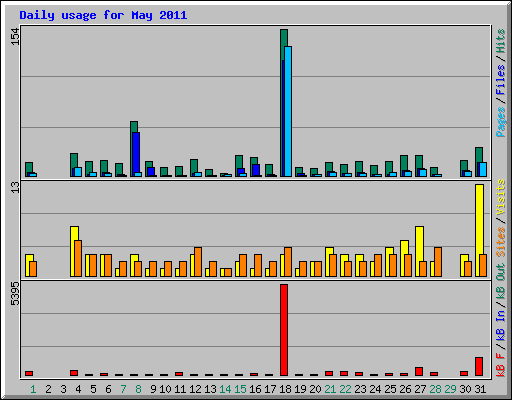Click day 31 on the date axis
512x400 pixels.
pyautogui.click(x=480, y=389)
